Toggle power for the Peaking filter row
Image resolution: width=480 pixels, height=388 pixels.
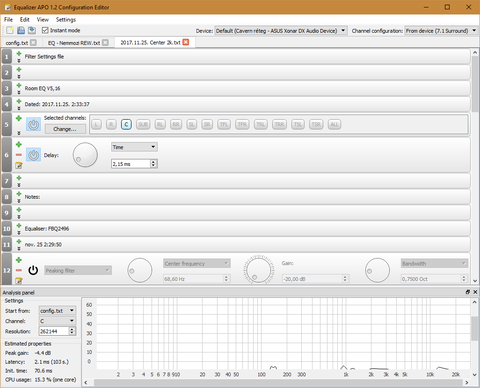(33, 270)
